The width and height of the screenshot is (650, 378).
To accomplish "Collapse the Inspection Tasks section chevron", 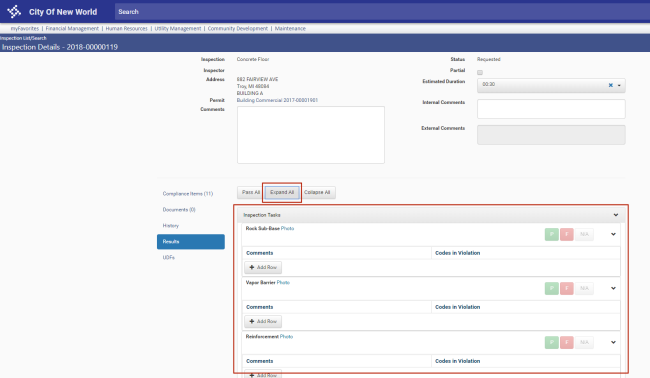I will click(616, 215).
